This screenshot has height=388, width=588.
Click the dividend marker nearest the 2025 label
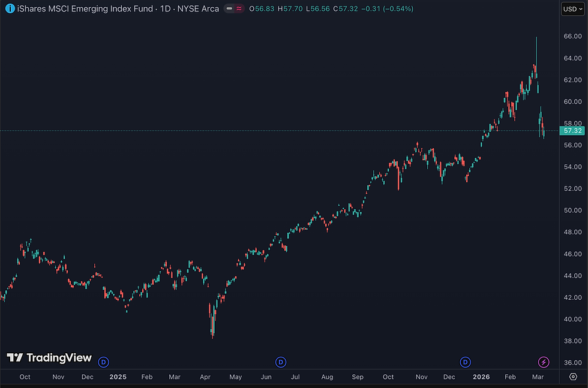click(x=103, y=362)
